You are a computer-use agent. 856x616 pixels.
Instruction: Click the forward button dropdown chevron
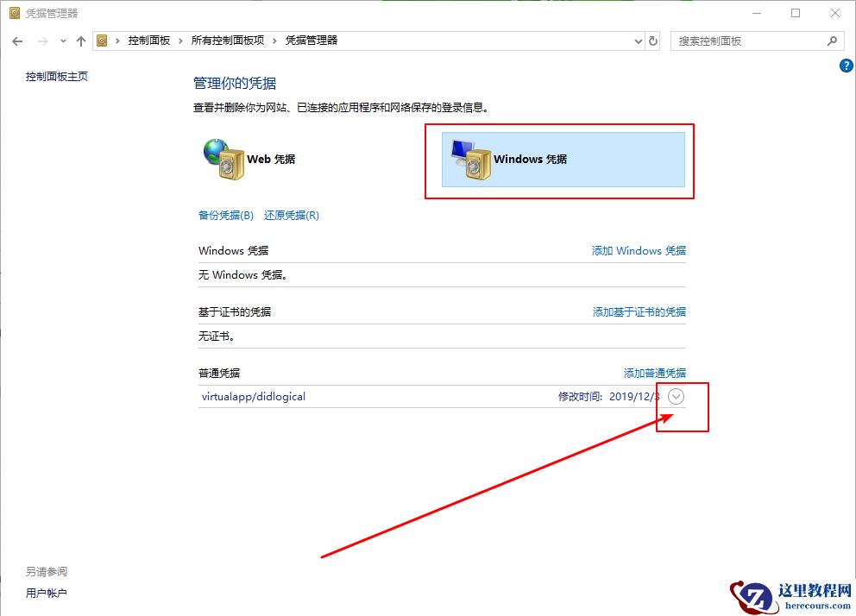pyautogui.click(x=61, y=40)
